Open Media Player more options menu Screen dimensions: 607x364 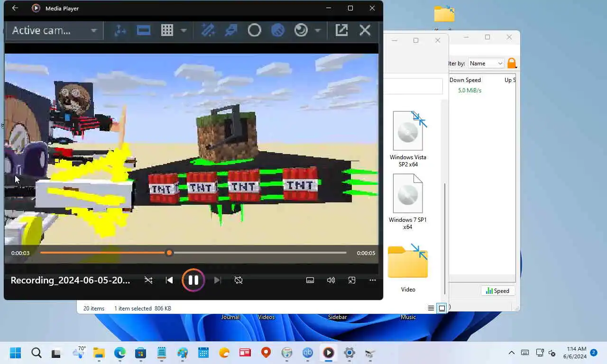pos(373,280)
